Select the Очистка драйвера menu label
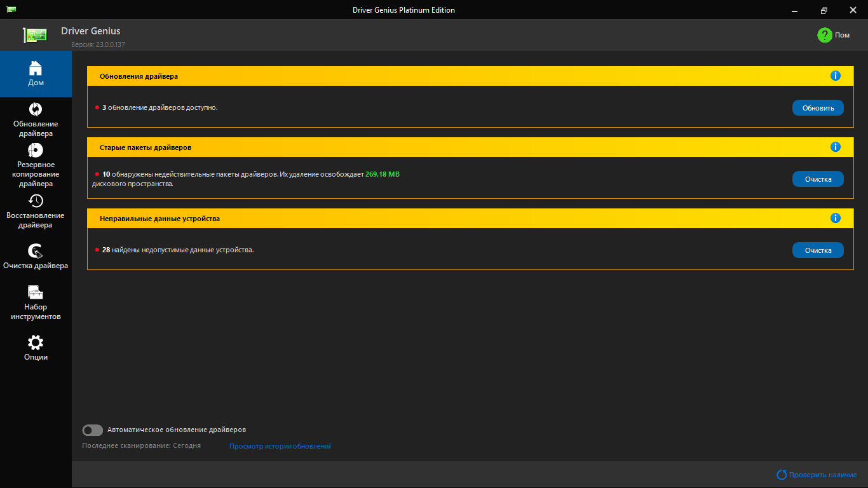868x488 pixels. pos(36,266)
